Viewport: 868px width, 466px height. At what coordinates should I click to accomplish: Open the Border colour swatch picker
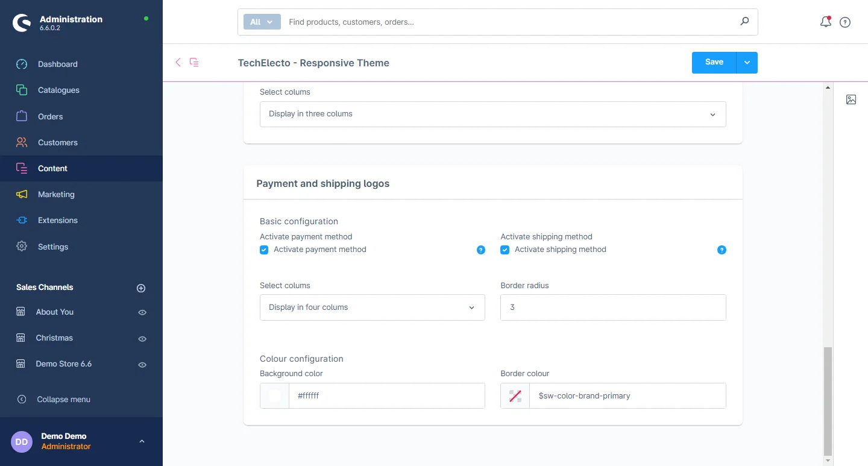pos(515,396)
